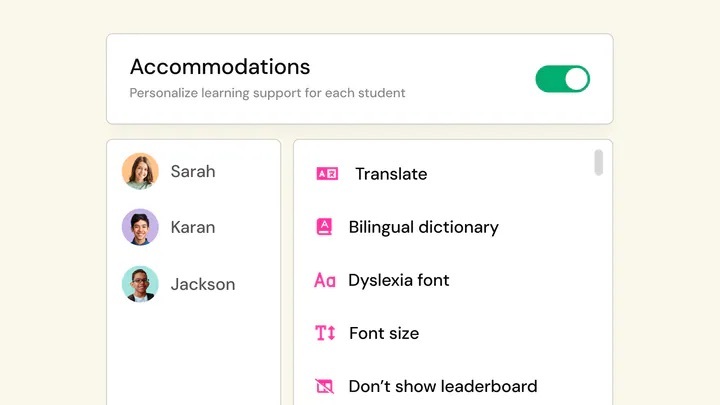720x405 pixels.
Task: Click the Accommodations heading
Action: point(220,67)
